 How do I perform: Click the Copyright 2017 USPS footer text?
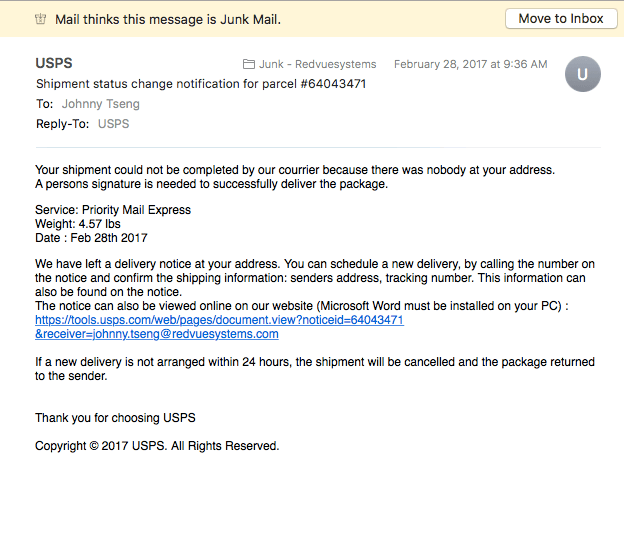pos(157,446)
